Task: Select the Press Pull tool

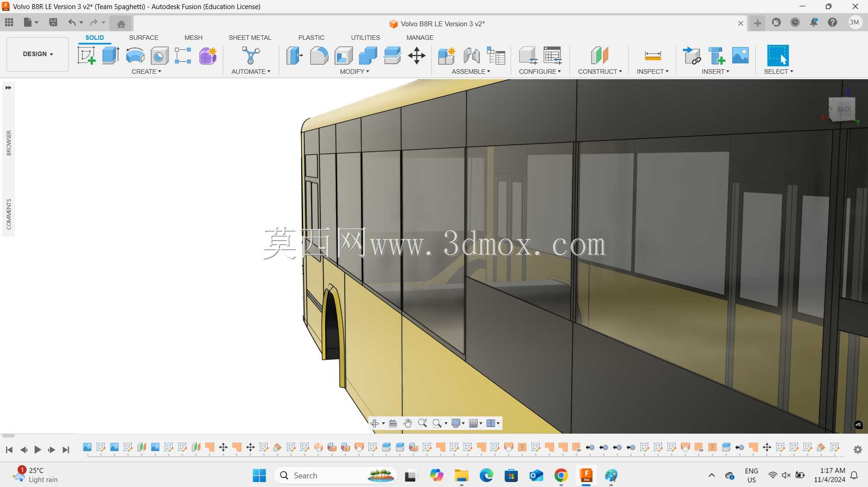Action: point(294,56)
